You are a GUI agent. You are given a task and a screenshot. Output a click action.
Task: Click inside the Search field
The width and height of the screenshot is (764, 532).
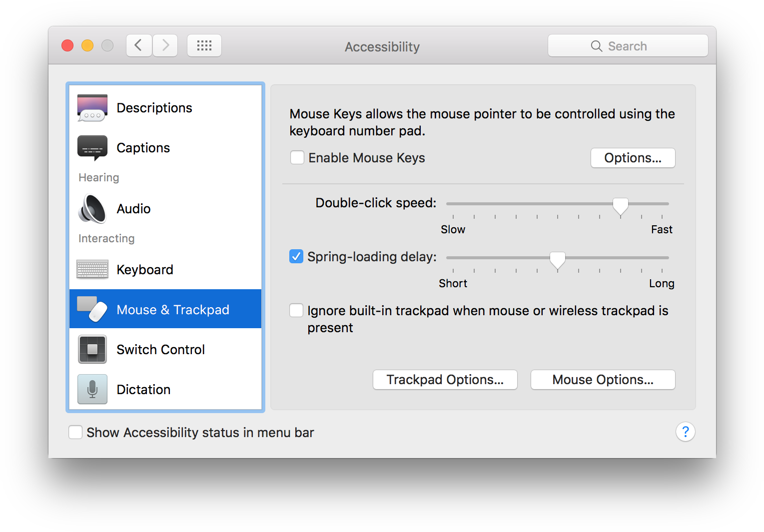[628, 45]
